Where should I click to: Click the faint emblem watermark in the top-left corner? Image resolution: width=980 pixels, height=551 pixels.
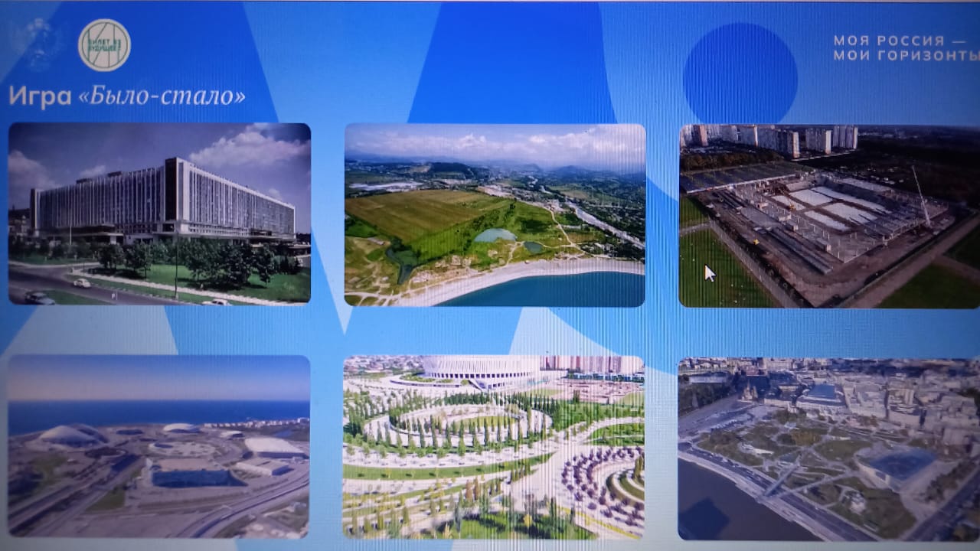point(36,42)
